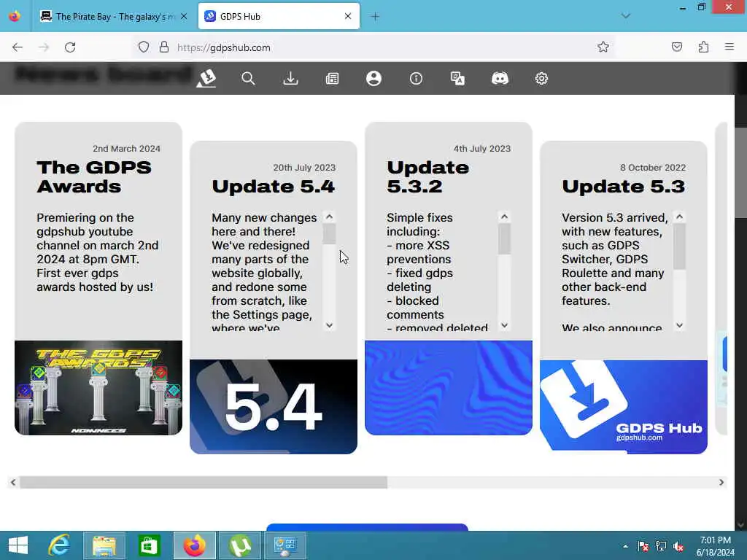Click the Firefox View icon in tab bar
This screenshot has height=560, width=747.
(x=15, y=16)
